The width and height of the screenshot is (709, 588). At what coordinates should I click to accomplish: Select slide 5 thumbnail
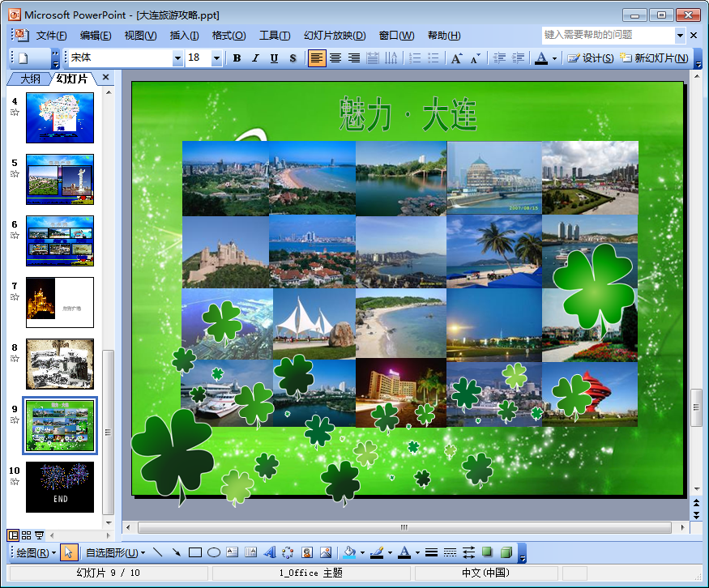point(60,180)
